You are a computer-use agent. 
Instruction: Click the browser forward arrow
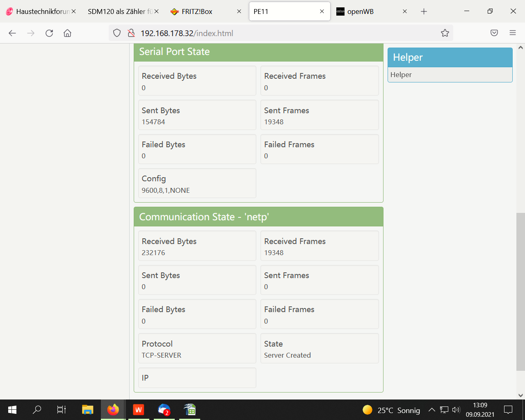coord(31,33)
